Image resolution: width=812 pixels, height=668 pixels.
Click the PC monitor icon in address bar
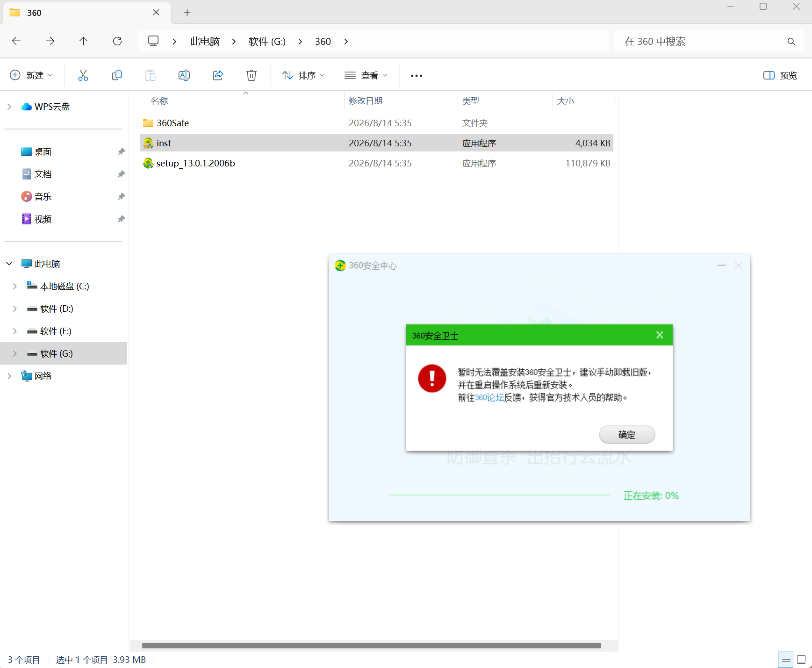(153, 41)
